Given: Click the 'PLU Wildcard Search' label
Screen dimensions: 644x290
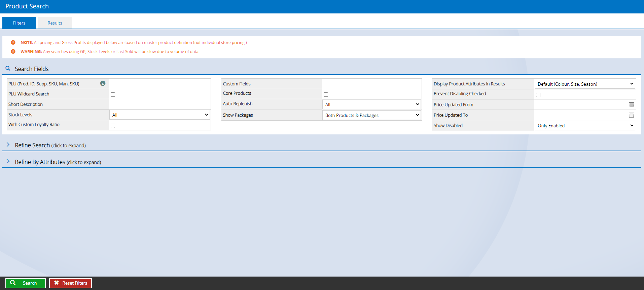Looking at the screenshot, I should pos(29,94).
